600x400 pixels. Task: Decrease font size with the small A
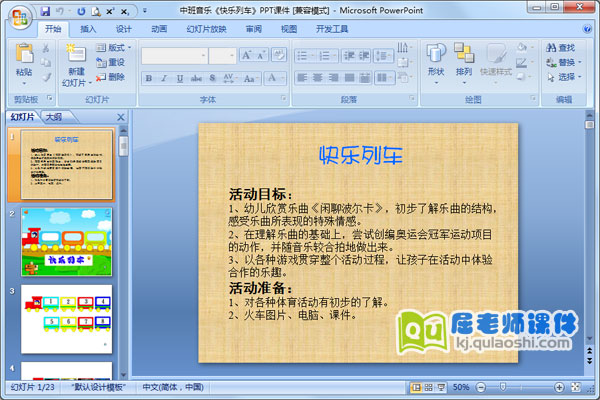[261, 55]
